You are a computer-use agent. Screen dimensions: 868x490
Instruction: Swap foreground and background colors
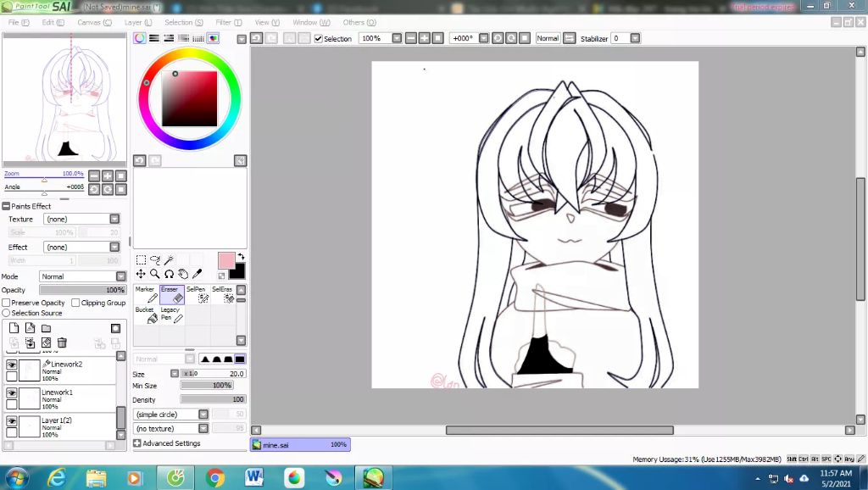click(241, 257)
